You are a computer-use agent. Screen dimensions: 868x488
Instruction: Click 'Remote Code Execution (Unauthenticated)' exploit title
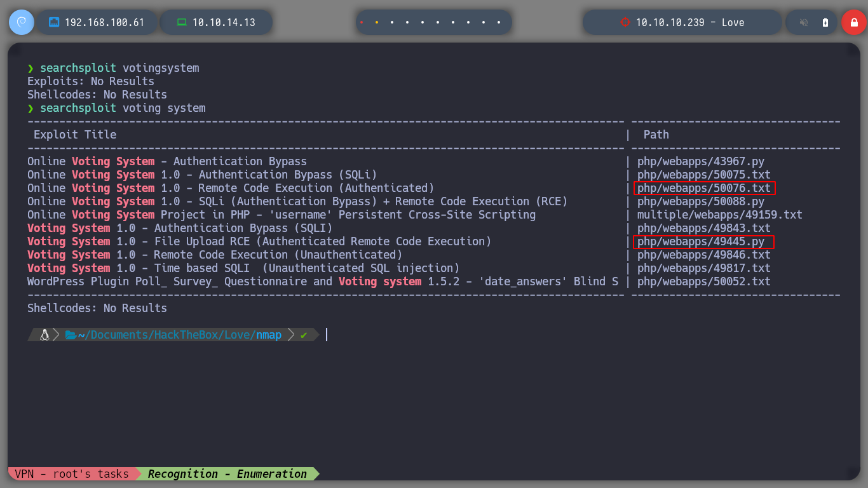(215, 255)
